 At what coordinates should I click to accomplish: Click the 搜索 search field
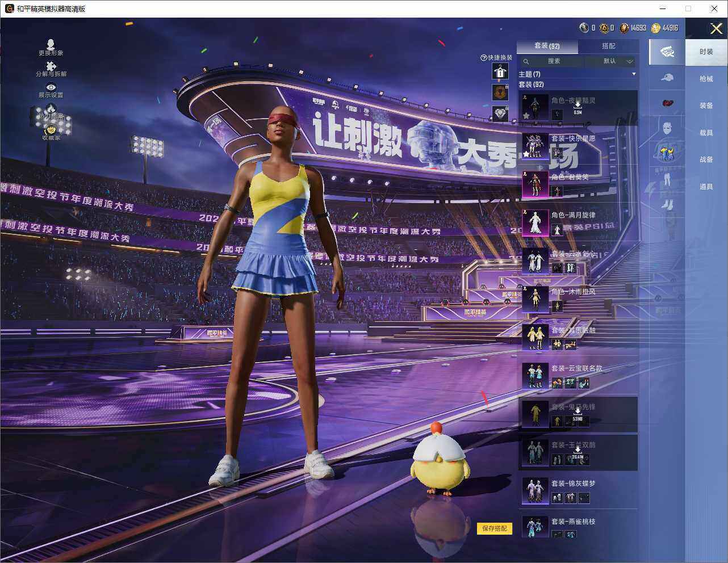pos(554,61)
